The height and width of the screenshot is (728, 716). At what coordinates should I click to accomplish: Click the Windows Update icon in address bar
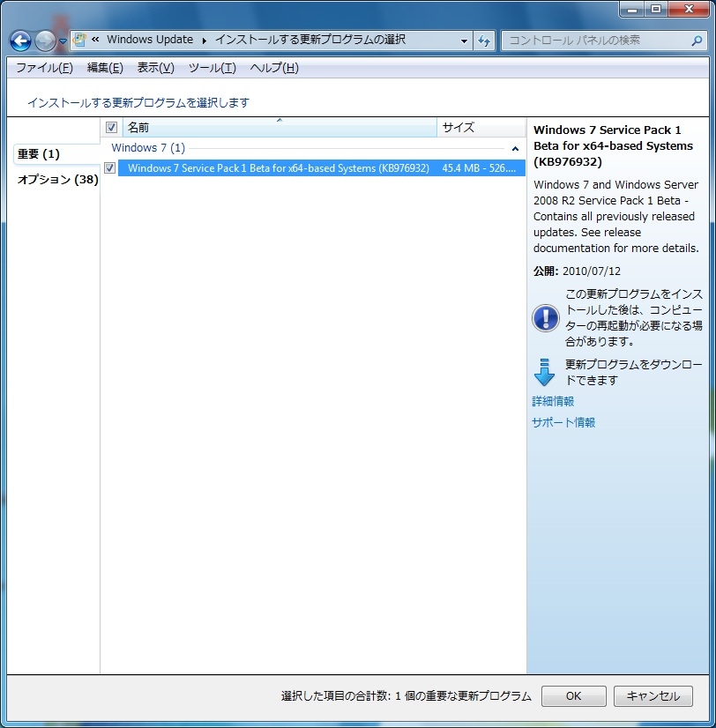tap(79, 40)
